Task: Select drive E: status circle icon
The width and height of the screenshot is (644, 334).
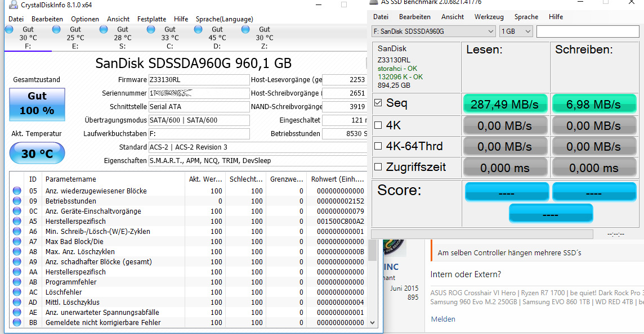Action: (56, 30)
